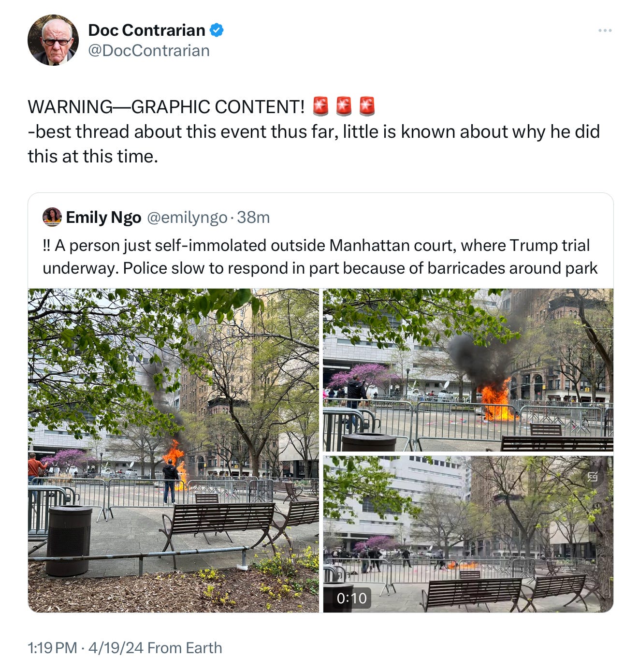The width and height of the screenshot is (639, 672).
Task: Click the quoted tweet text about self-immolation
Action: [x=320, y=257]
